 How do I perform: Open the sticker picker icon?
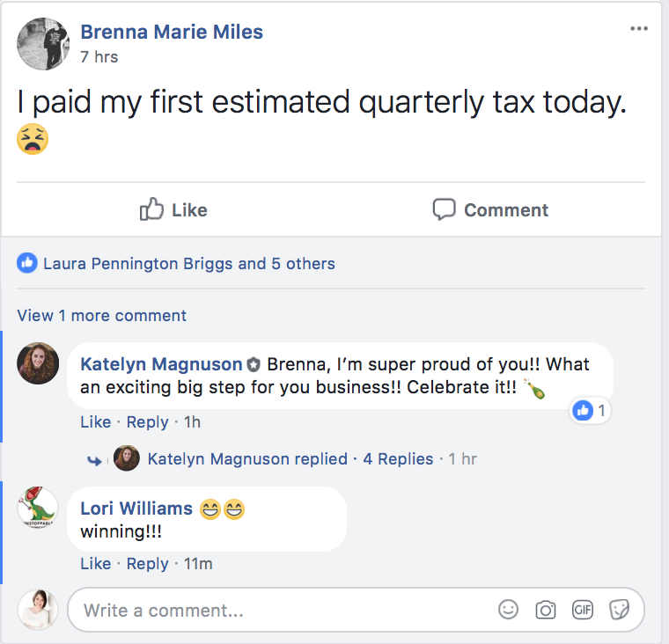click(x=620, y=610)
